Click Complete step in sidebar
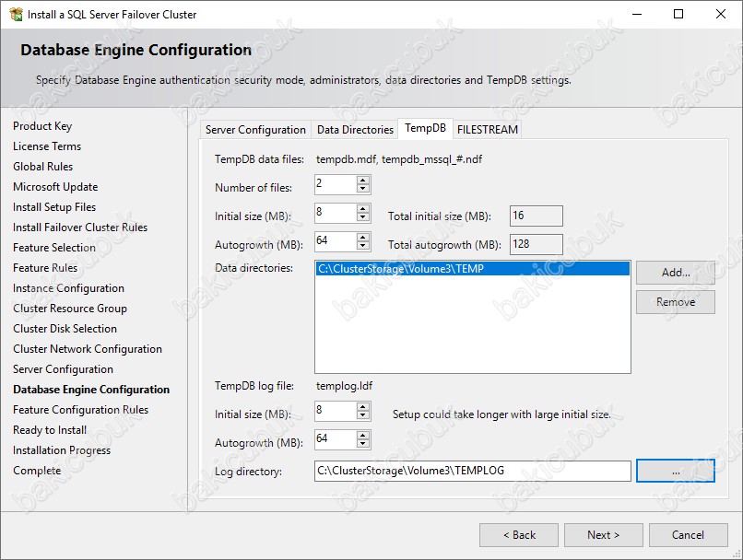The height and width of the screenshot is (560, 743). [37, 471]
